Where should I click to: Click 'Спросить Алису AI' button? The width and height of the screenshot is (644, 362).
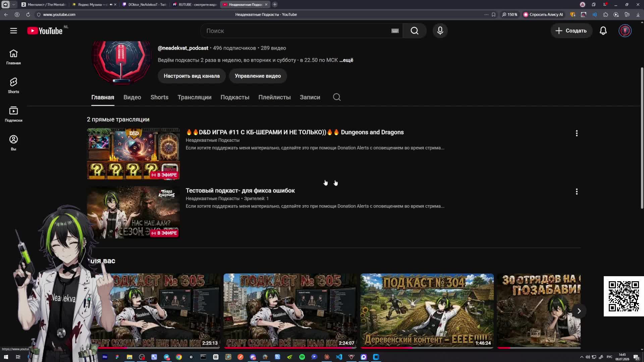pos(543,14)
